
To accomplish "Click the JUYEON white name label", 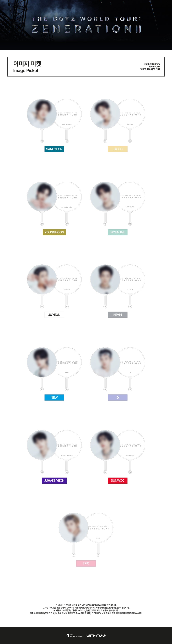I will [x=54, y=315].
